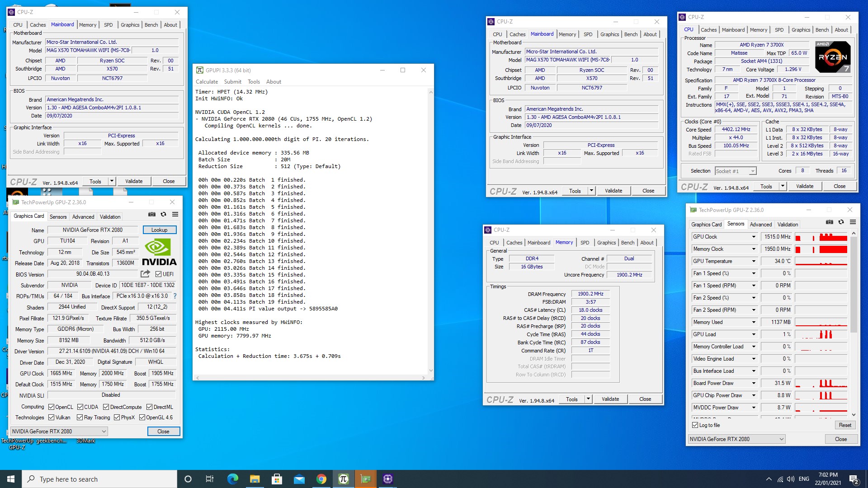This screenshot has width=868, height=488.
Task: Click the Ryzen logo in CPU-Z CPU window
Action: pyautogui.click(x=833, y=57)
